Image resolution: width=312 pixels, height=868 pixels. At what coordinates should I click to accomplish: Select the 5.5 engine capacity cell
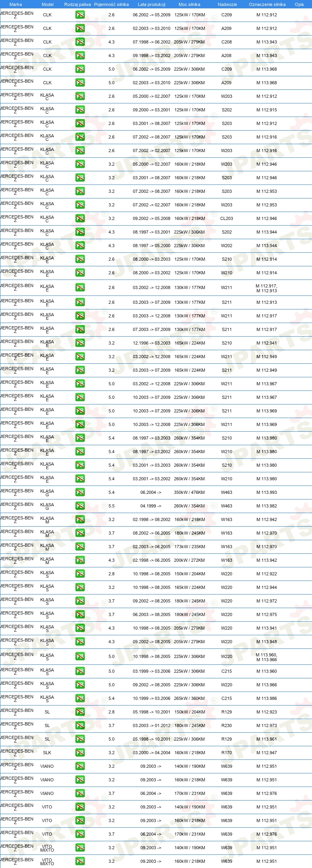pyautogui.click(x=111, y=506)
